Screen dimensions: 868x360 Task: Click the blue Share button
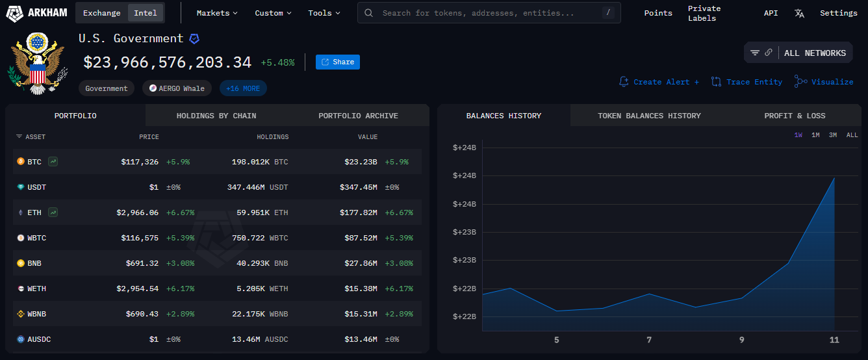[x=338, y=62]
